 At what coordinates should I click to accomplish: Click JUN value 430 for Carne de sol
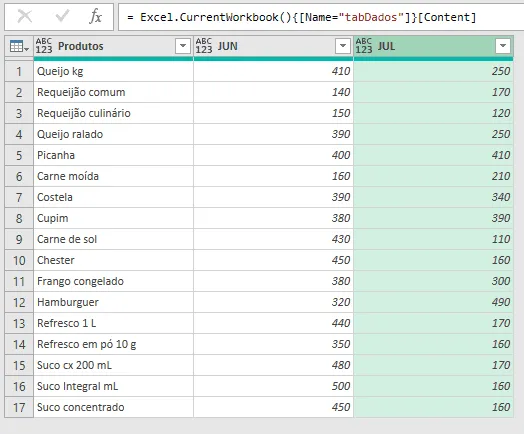[273, 239]
